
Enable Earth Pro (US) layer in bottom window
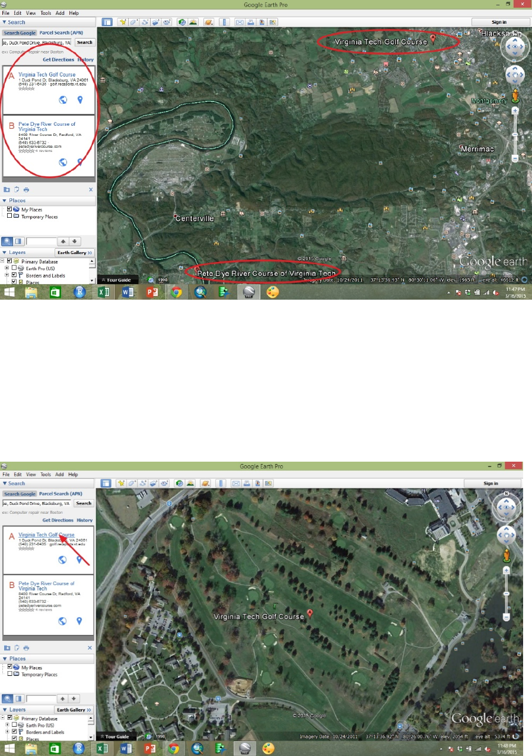coord(14,726)
